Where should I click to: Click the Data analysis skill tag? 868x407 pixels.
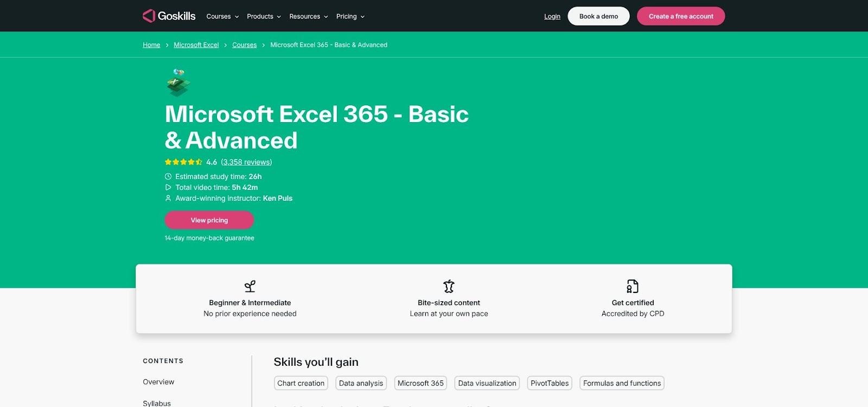(x=361, y=383)
